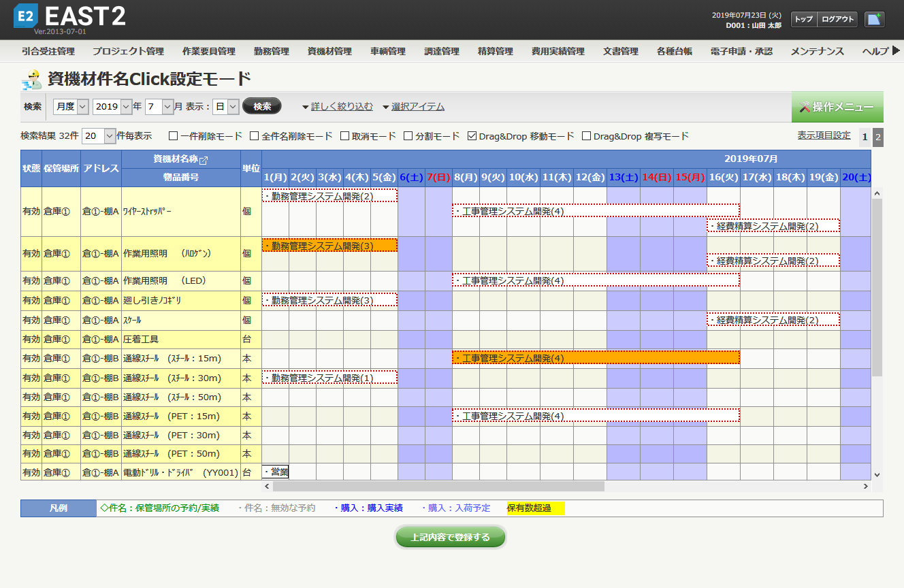904x588 pixels.
Task: Select orange 工事管理システム開発(4) bar
Action: (x=596, y=357)
